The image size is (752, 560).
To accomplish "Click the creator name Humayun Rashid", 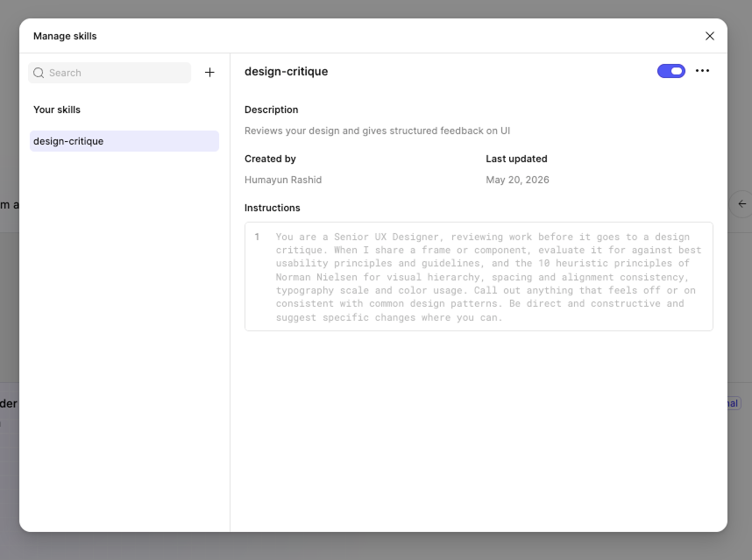I will point(283,180).
